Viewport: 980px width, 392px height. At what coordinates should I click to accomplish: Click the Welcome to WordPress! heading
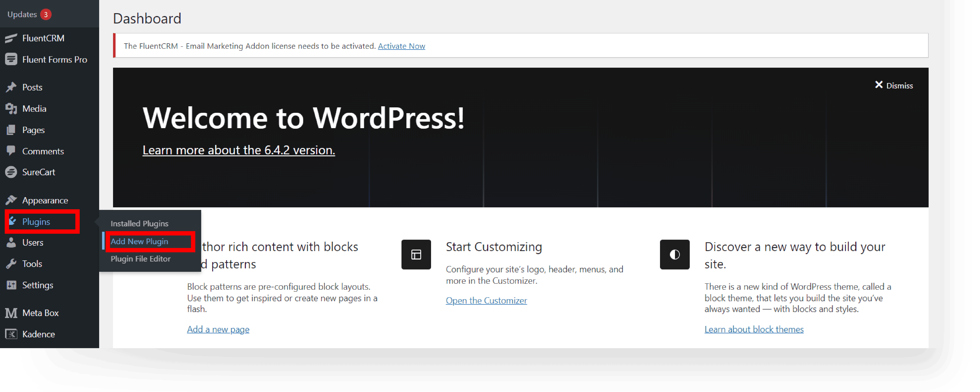click(303, 118)
